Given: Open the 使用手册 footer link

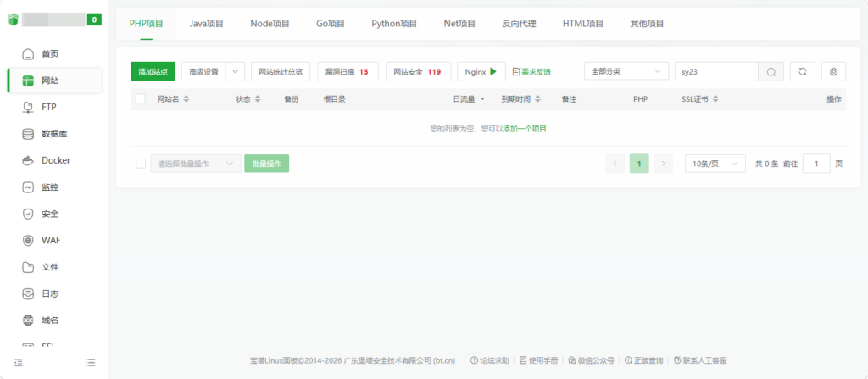Looking at the screenshot, I should [538, 360].
